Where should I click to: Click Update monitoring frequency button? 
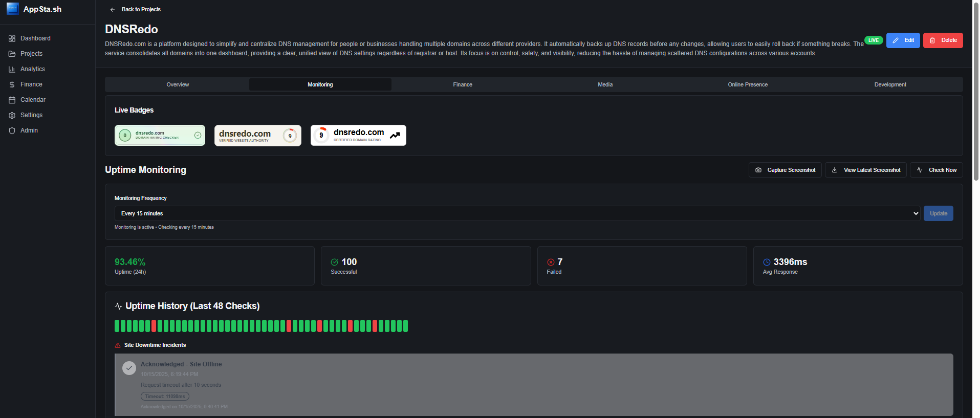click(939, 213)
